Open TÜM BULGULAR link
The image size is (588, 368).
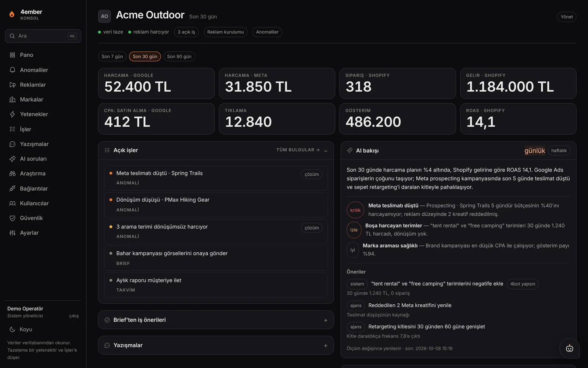pos(298,150)
